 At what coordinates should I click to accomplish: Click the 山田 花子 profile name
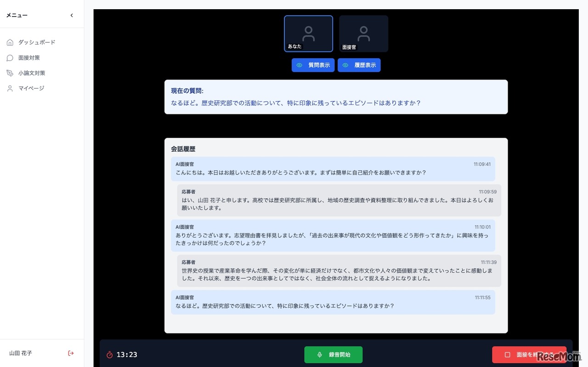(20, 353)
